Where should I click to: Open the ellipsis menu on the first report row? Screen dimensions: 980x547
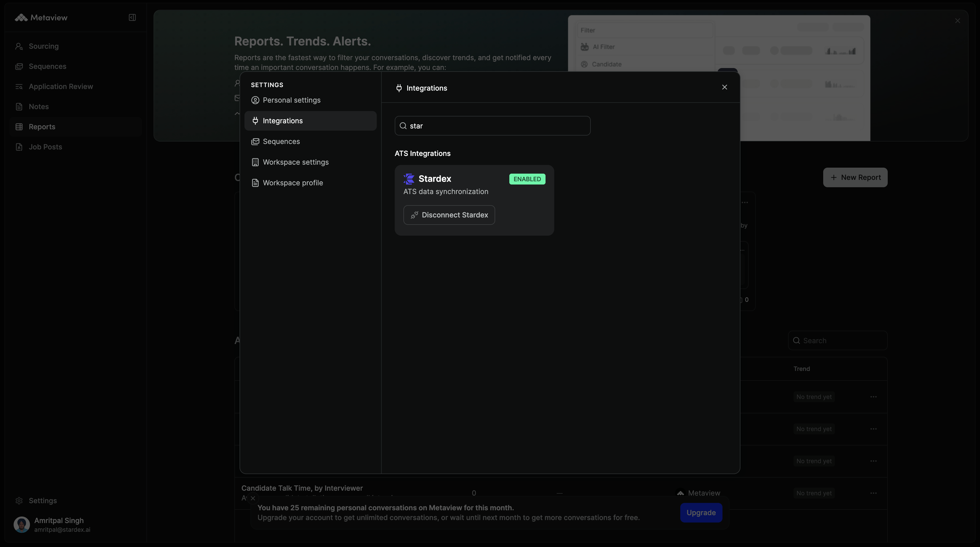coord(874,397)
